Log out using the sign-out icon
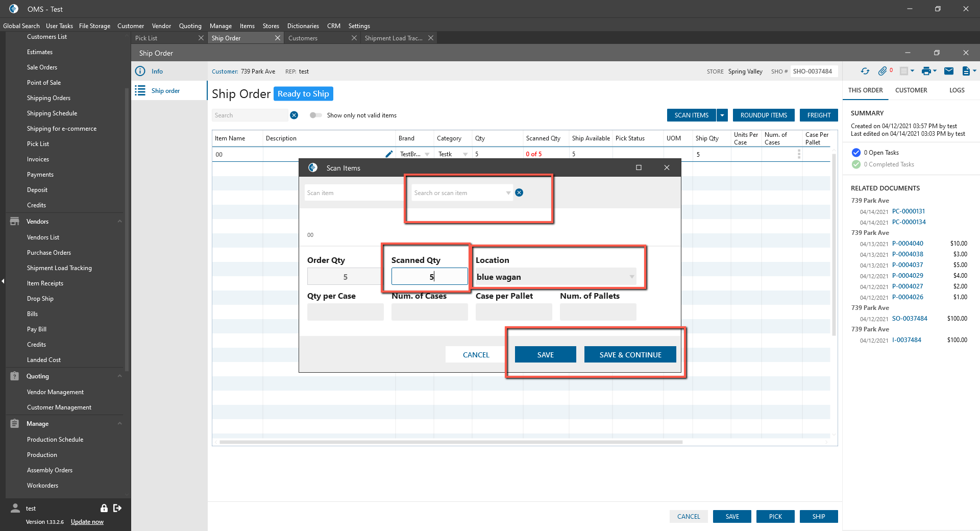The width and height of the screenshot is (980, 531). click(x=117, y=508)
